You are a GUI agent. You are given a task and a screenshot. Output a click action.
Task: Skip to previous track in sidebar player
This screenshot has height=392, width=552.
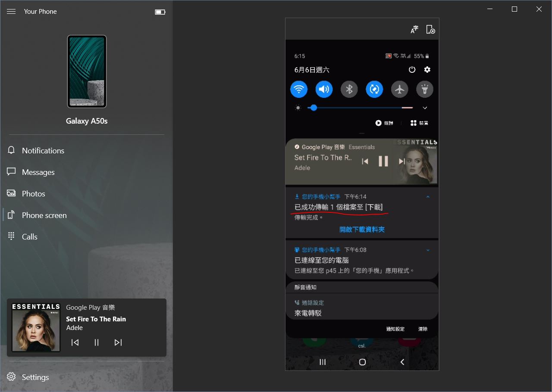click(x=75, y=342)
